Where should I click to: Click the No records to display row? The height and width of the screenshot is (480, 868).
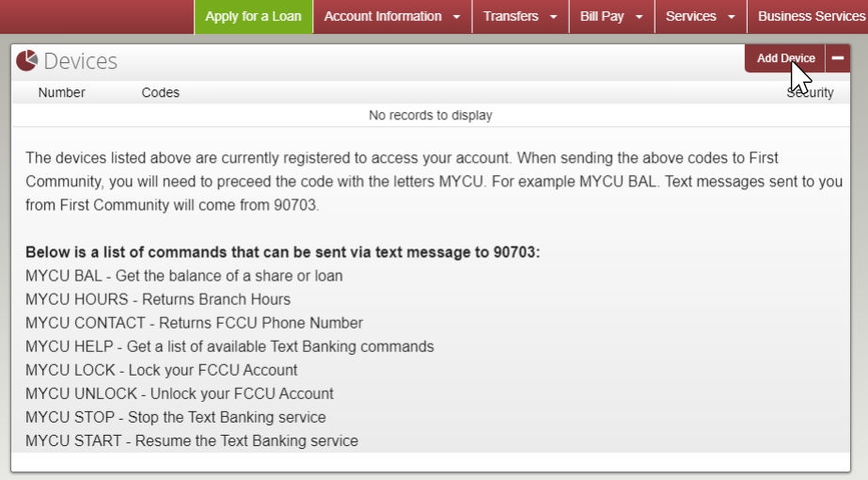431,116
